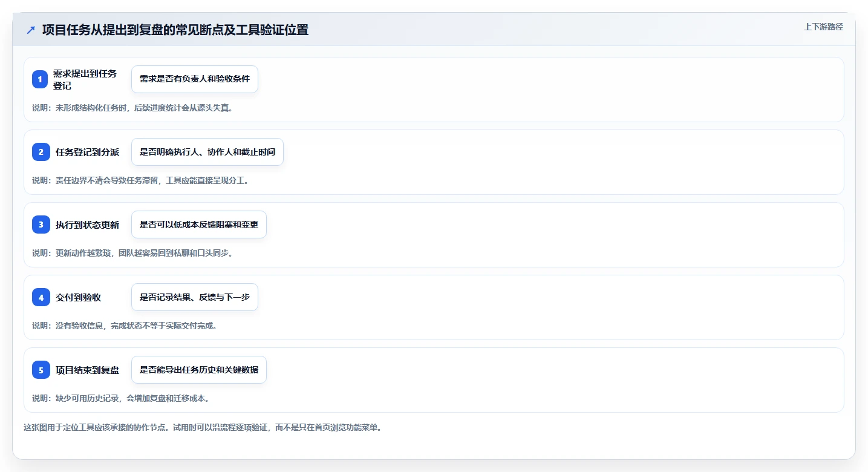Click the step label 执行到状态更新
This screenshot has width=868, height=472.
click(87, 225)
